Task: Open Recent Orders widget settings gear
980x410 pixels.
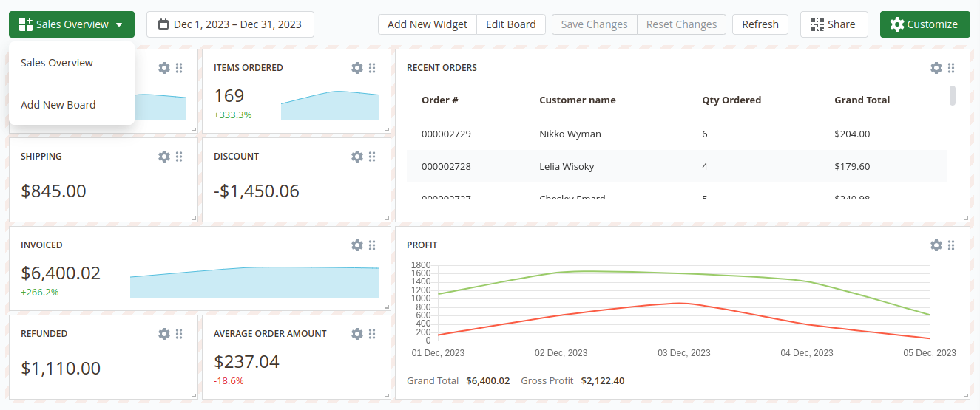Action: 936,68
